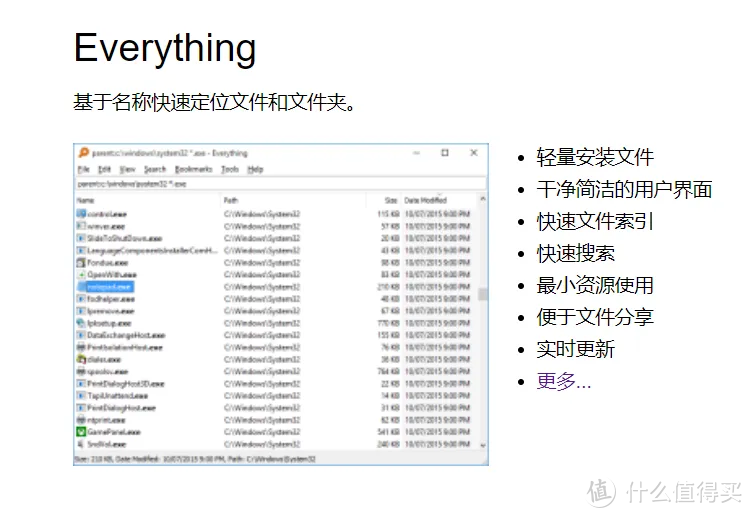Click the status bar text starting Size: 210 KB

pyautogui.click(x=195, y=459)
